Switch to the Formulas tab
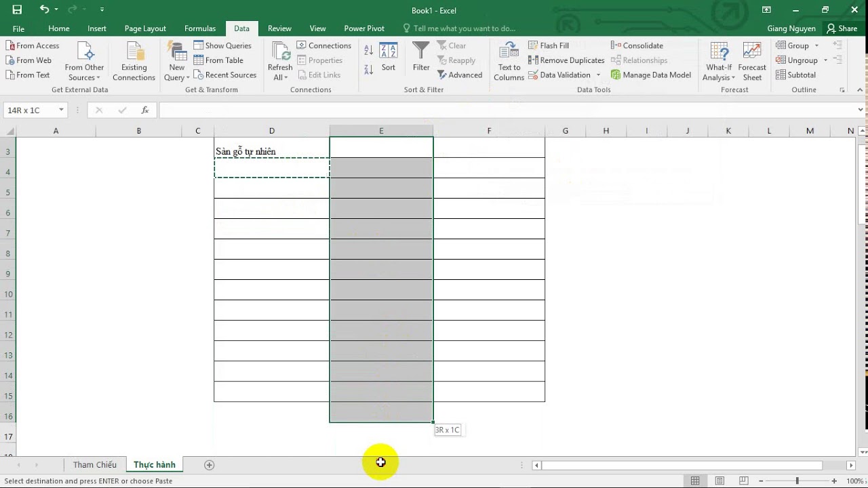868x488 pixels. point(200,28)
